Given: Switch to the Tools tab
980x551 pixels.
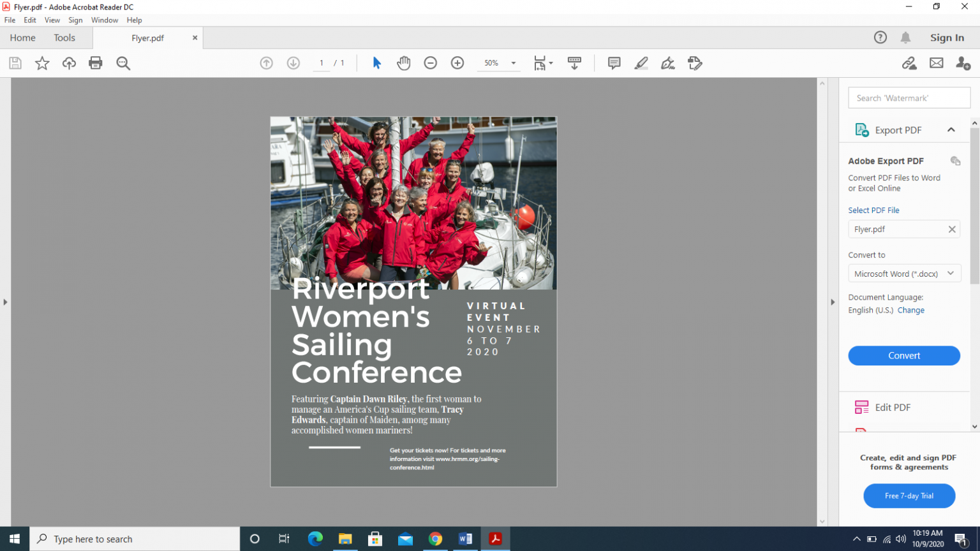Looking at the screenshot, I should (64, 38).
